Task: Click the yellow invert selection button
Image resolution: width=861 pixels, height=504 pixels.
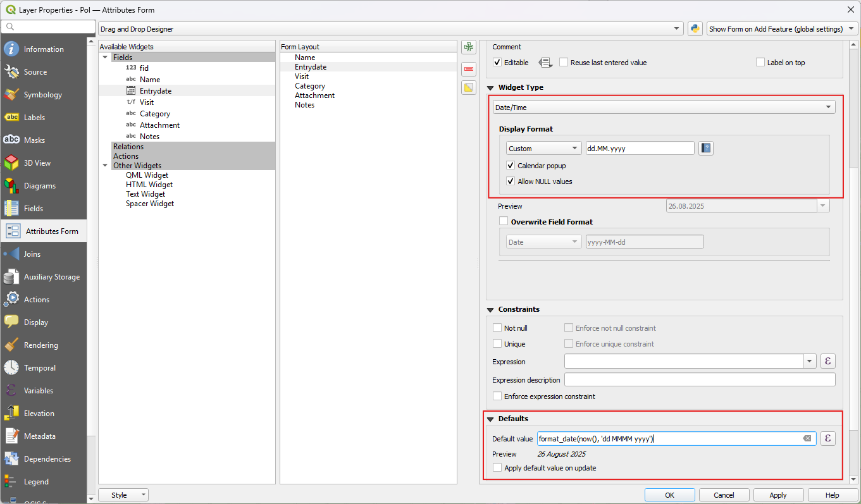Action: pos(469,88)
